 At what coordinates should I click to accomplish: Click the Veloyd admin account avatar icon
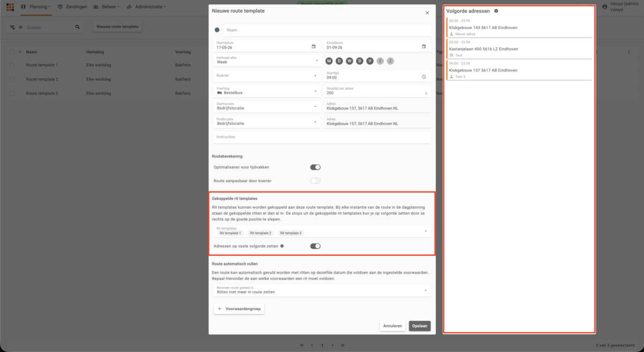click(605, 6)
